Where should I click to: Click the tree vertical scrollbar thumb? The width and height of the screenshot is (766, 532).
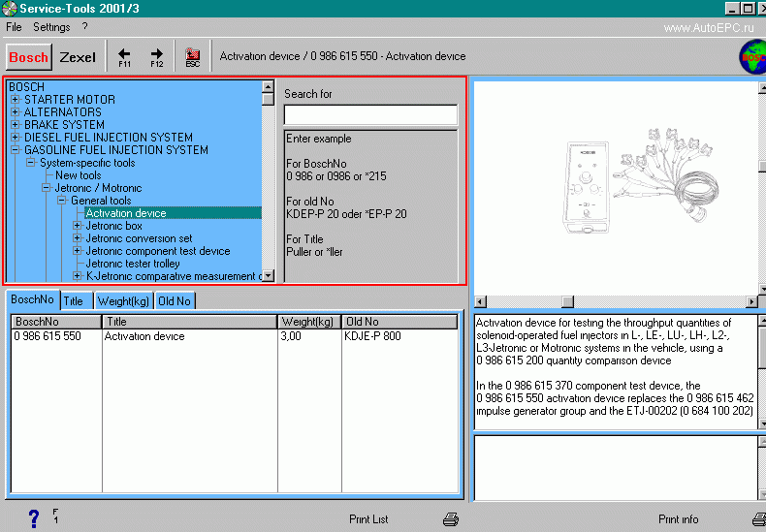[x=268, y=99]
